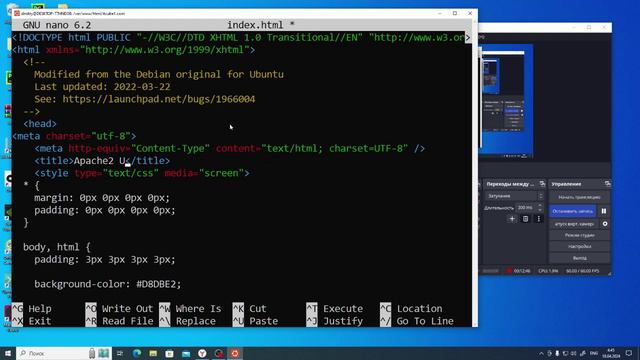Click the background-color #D8DBE2 value
This screenshot has width=640, height=360.
click(158, 284)
